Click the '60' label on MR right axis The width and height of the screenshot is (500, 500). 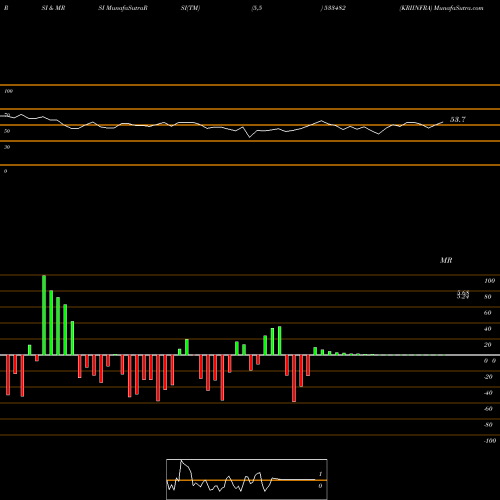click(488, 313)
